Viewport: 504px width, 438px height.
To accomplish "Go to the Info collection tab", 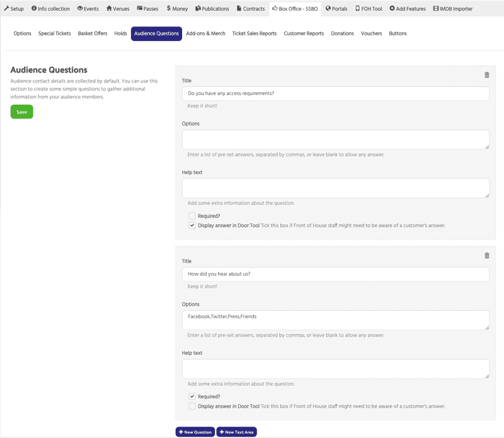I will (x=50, y=9).
